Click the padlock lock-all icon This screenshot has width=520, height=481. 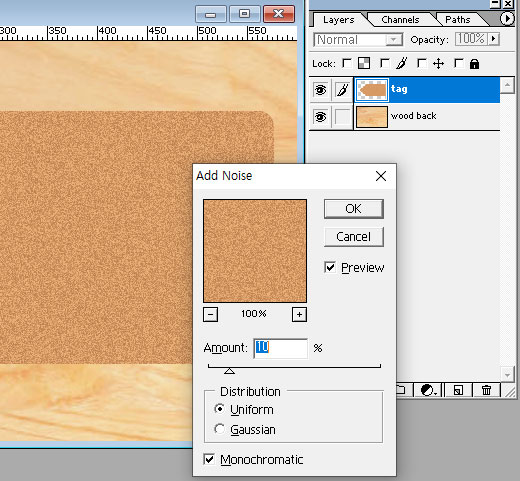tap(474, 64)
